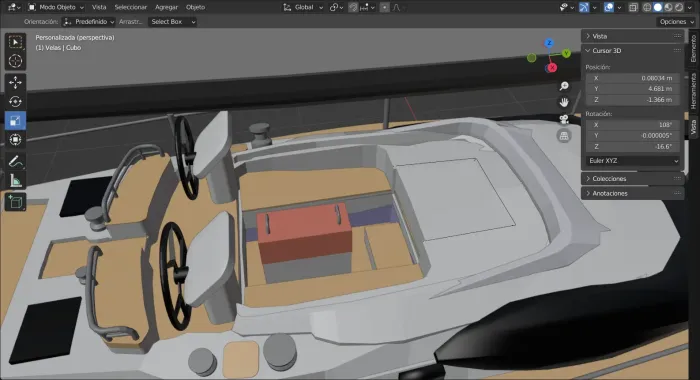700x380 pixels.
Task: Open the Modo Objeto mode dropdown
Action: point(56,7)
